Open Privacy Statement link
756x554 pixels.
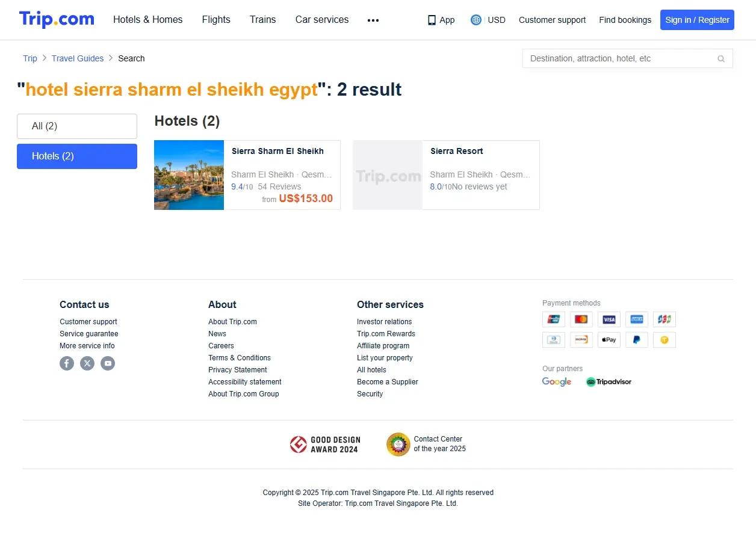[x=238, y=370]
